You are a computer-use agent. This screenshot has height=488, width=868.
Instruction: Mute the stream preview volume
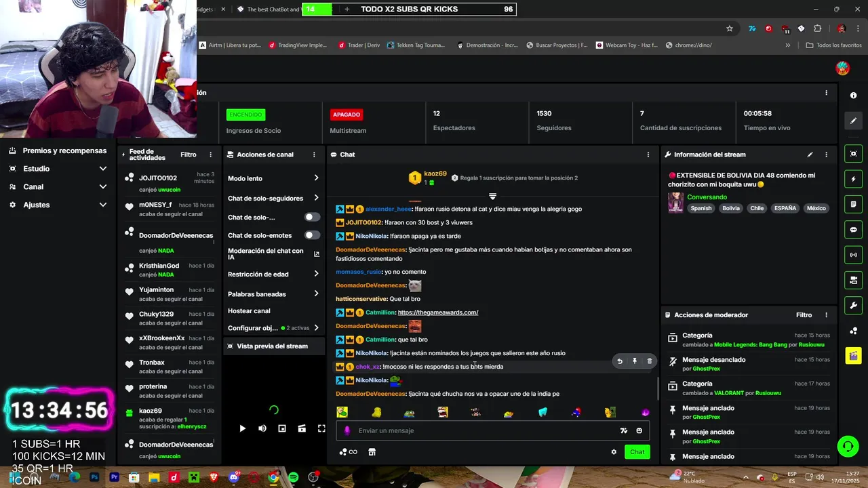pos(262,428)
